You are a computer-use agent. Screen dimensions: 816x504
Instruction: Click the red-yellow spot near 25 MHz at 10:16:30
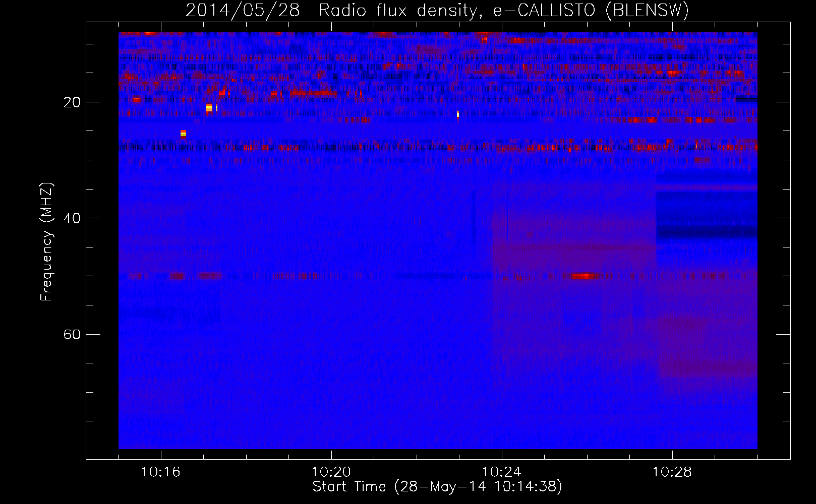click(x=184, y=134)
